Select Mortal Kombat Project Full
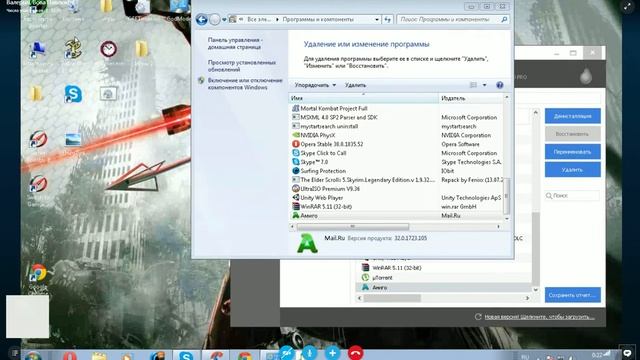This screenshot has height=360, width=640. pos(334,108)
